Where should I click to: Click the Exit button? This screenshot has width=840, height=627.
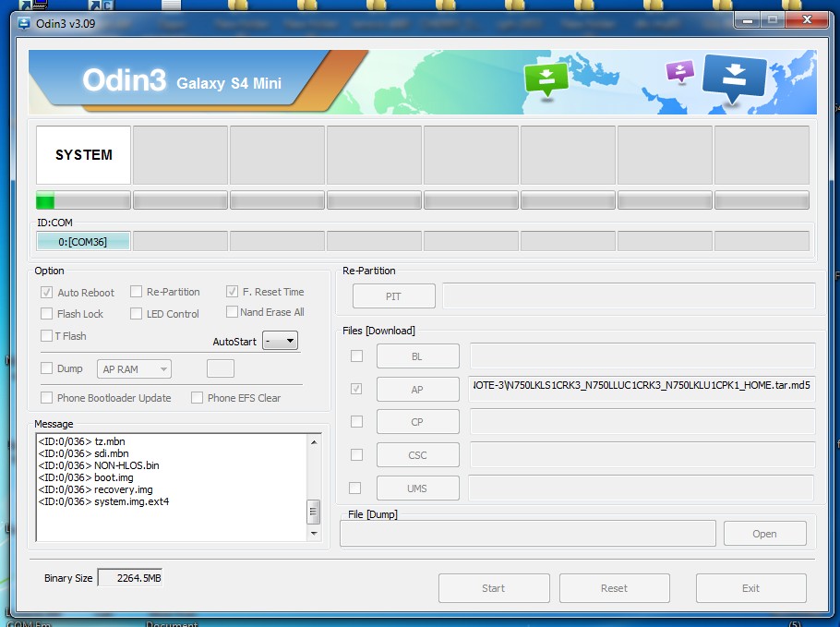pyautogui.click(x=751, y=588)
